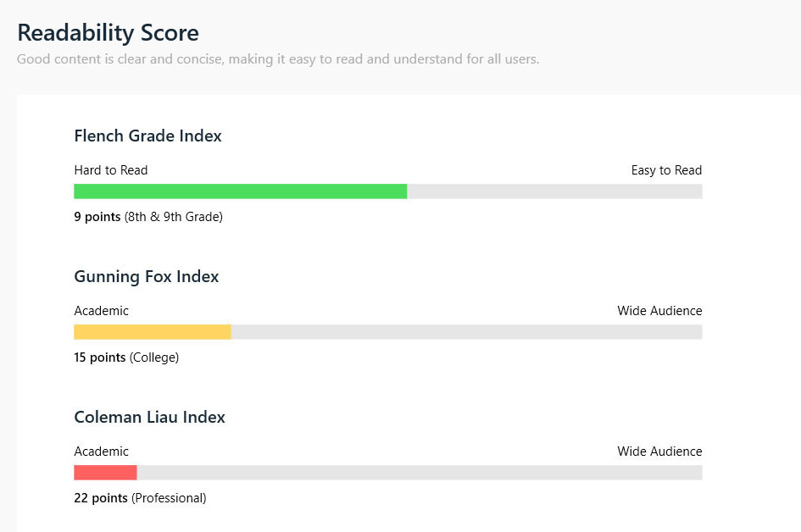This screenshot has height=532, width=801.
Task: Click the Hard to Read label
Action: pos(111,170)
